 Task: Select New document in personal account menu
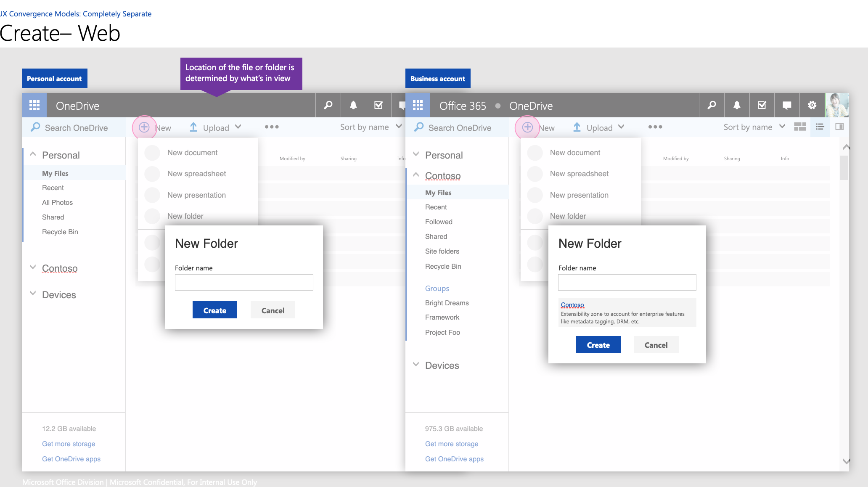point(197,153)
